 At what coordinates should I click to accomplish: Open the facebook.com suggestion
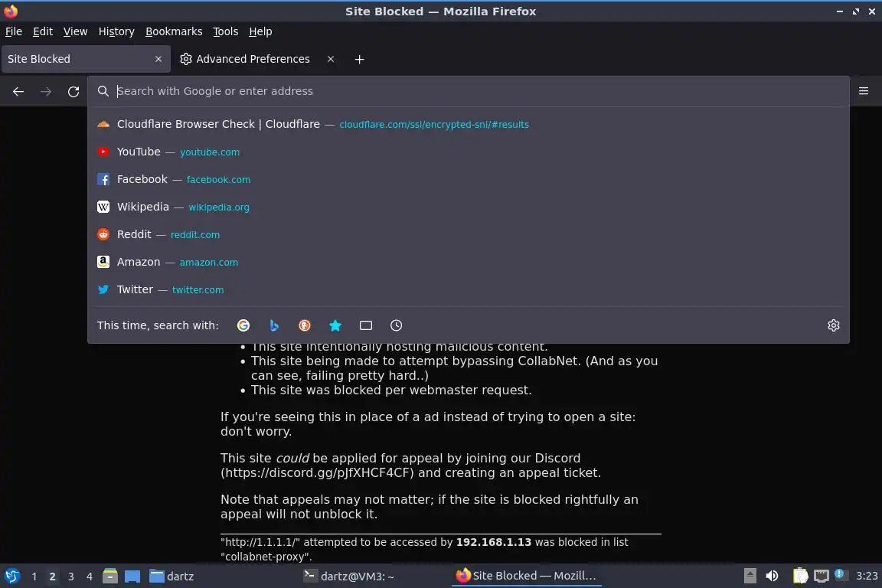tap(469, 179)
